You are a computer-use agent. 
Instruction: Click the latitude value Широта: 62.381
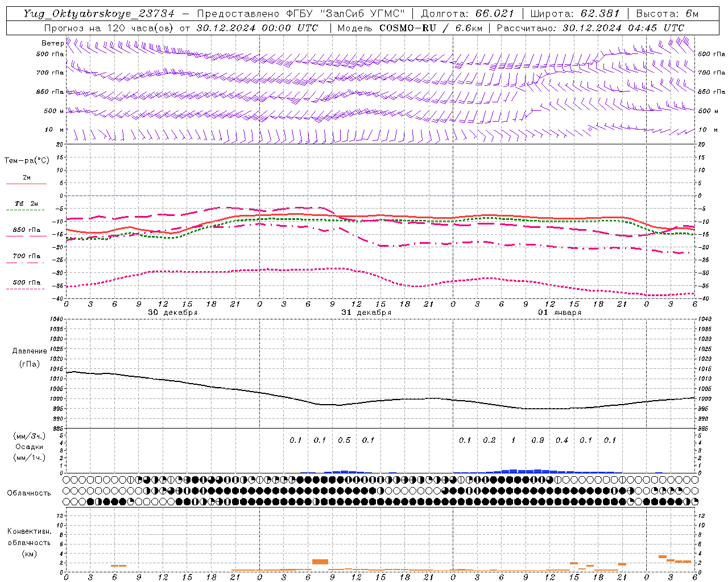[575, 14]
